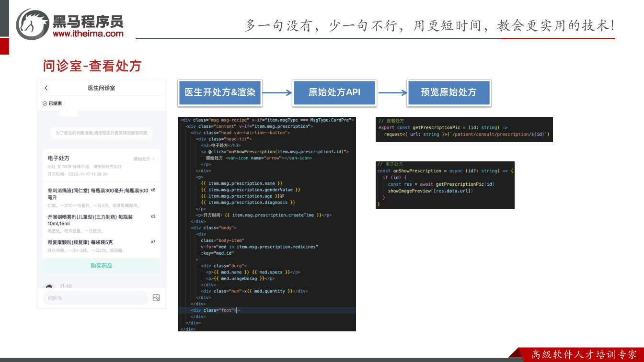The width and height of the screenshot is (644, 362).
Task: Click showImagePreview in the code snippet
Action: [409, 191]
